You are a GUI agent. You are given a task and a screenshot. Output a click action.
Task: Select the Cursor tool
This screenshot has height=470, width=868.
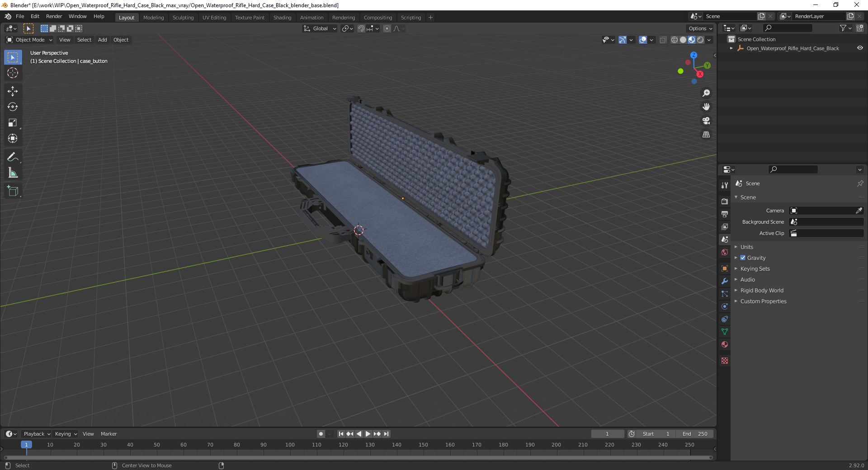13,73
